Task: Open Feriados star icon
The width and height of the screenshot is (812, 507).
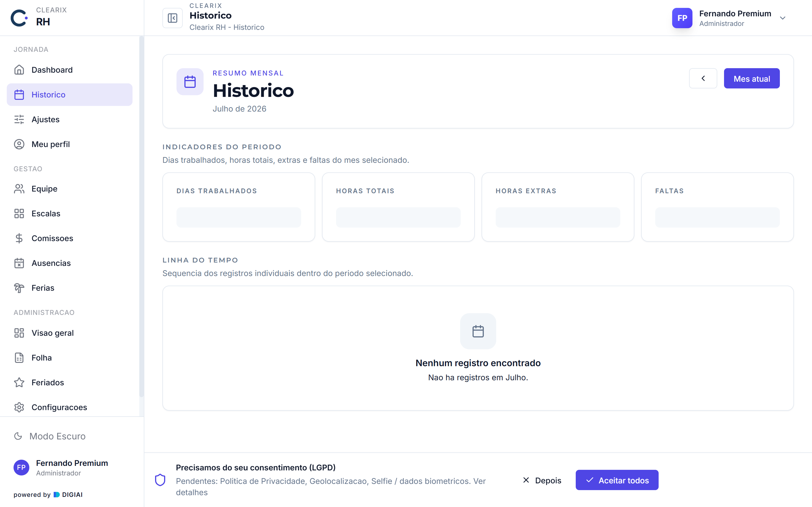Action: point(19,382)
